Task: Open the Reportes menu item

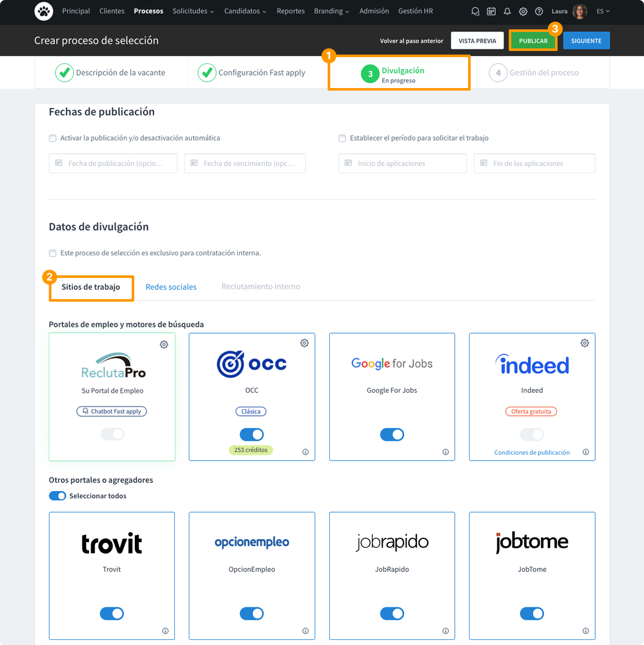Action: coord(291,11)
